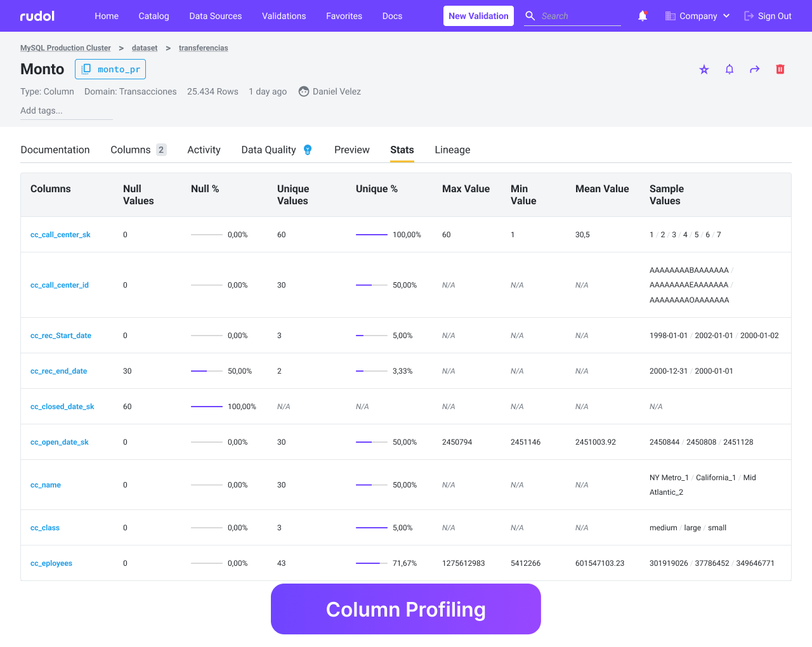The width and height of the screenshot is (812, 647).
Task: Switch to the Preview tab
Action: 351,150
